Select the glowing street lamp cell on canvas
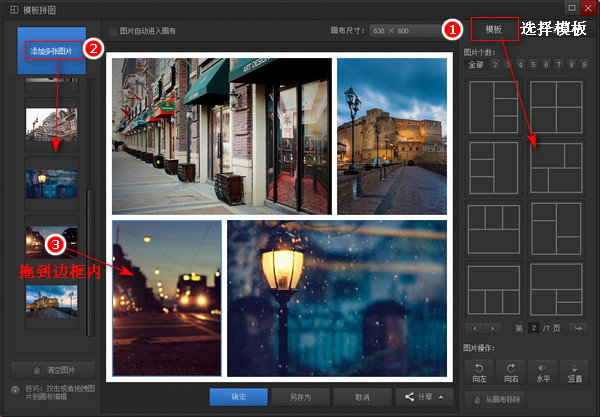 pyautogui.click(x=337, y=298)
